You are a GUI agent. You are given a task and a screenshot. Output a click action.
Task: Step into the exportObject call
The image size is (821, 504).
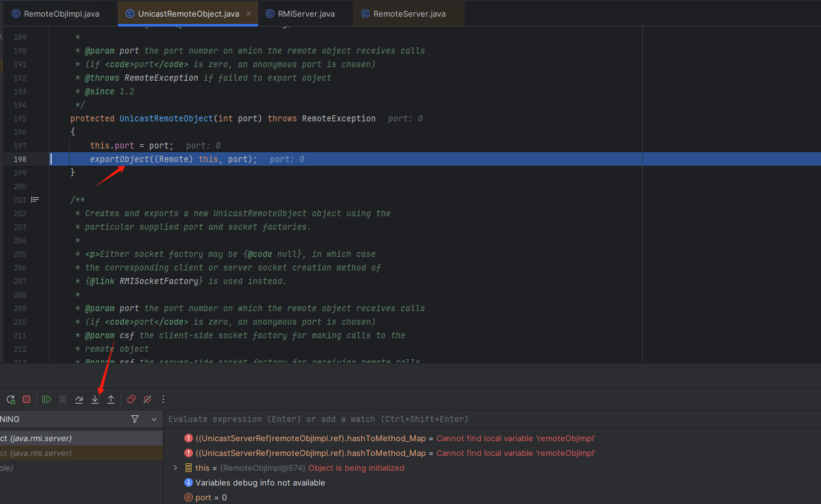tap(95, 399)
